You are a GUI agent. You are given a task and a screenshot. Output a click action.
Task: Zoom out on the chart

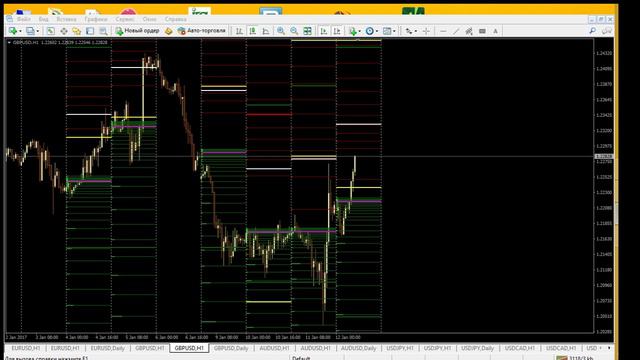(294, 31)
